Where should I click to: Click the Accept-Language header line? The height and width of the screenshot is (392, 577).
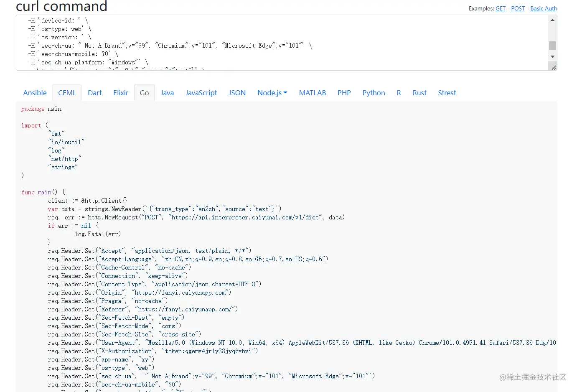tap(188, 259)
